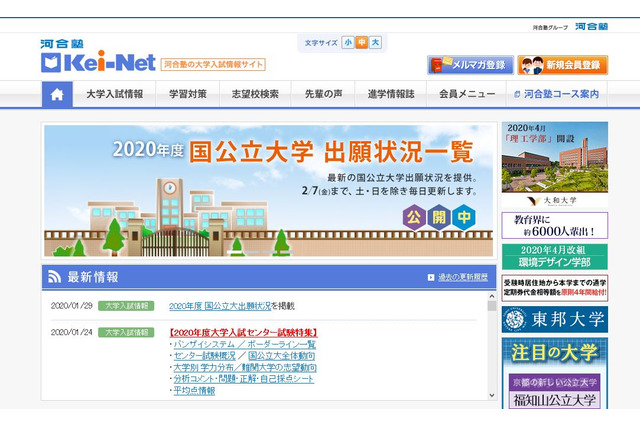This screenshot has height=426, width=640.
Task: Open the ボーダーライン一覧 link
Action: (x=282, y=344)
